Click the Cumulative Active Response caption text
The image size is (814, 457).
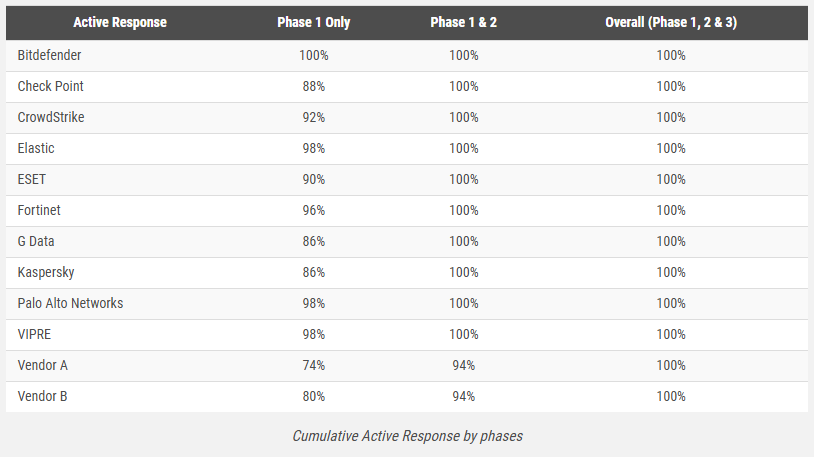pos(407,436)
